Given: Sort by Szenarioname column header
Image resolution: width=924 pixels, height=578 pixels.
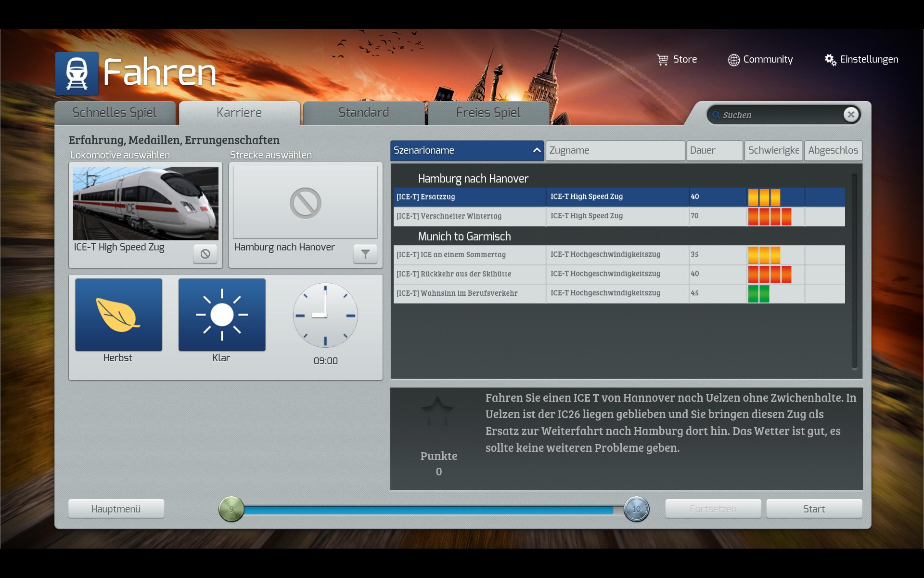Looking at the screenshot, I should 466,150.
